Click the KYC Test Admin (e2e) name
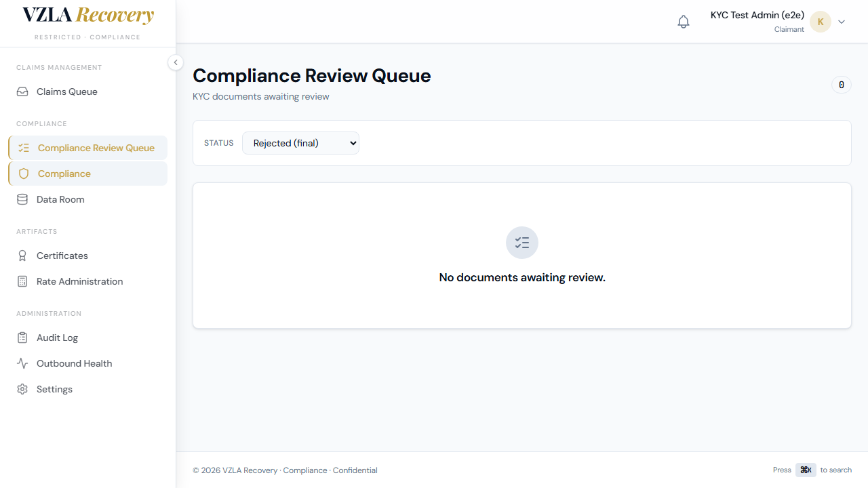 click(757, 15)
